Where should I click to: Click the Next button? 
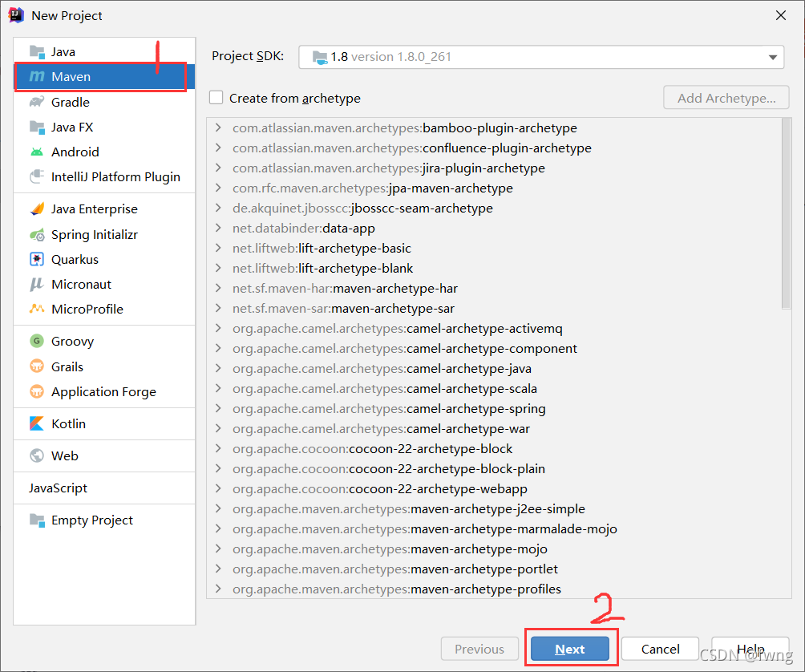tap(570, 649)
